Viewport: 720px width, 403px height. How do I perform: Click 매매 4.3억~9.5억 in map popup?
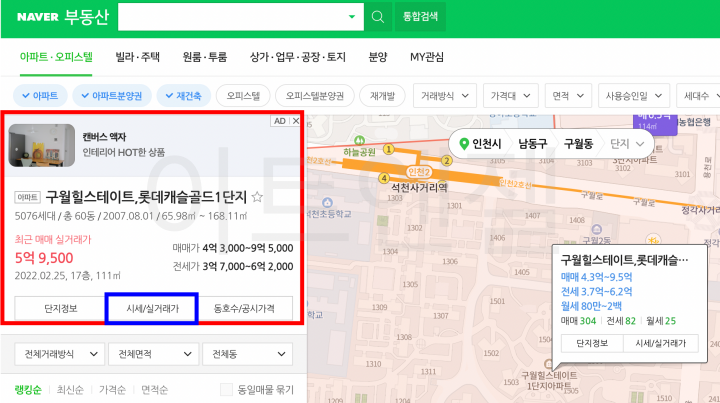pyautogui.click(x=596, y=277)
